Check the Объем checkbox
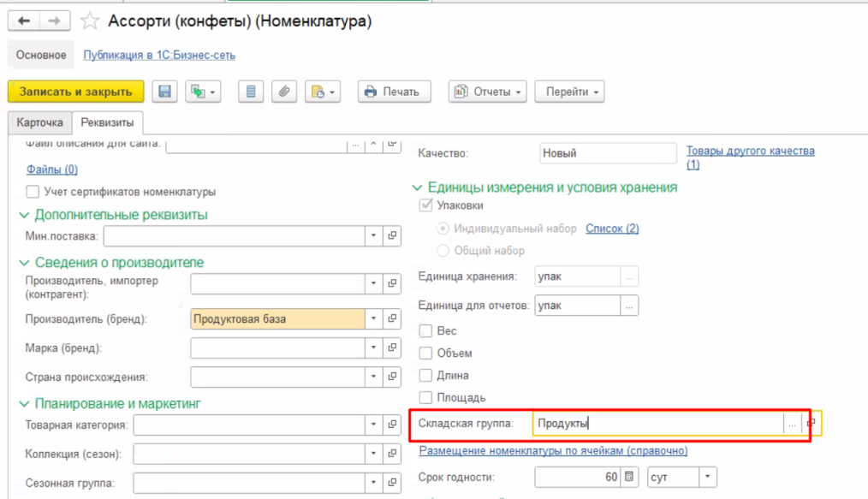The image size is (868, 499). point(425,353)
